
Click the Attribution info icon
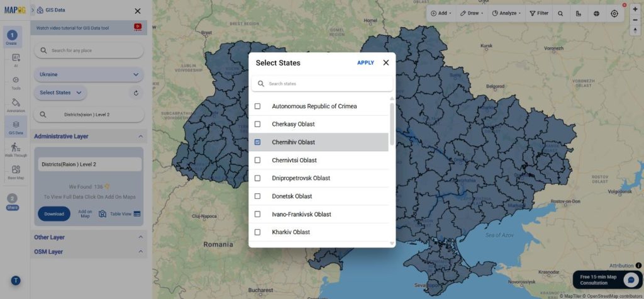point(638,266)
